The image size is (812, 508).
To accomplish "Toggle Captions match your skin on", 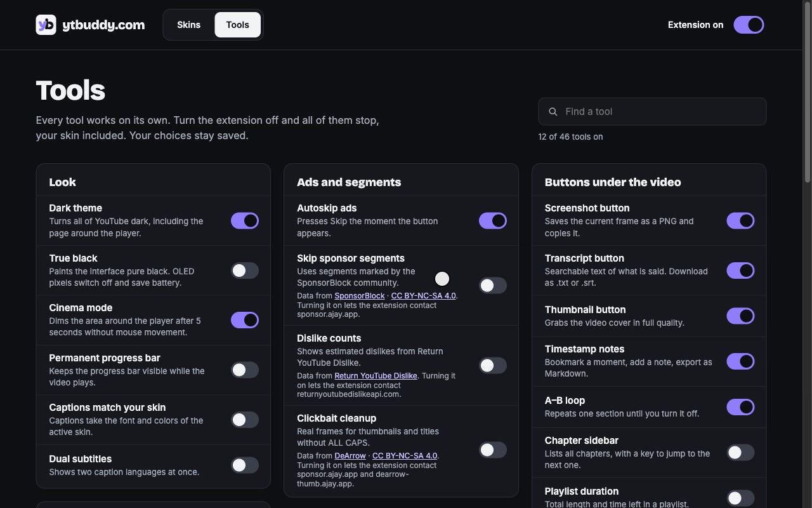I will point(245,420).
